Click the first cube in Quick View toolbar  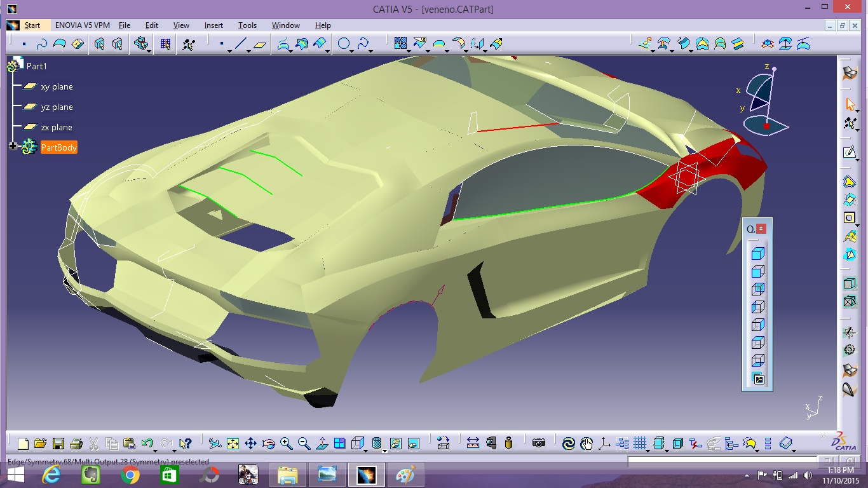pos(757,254)
